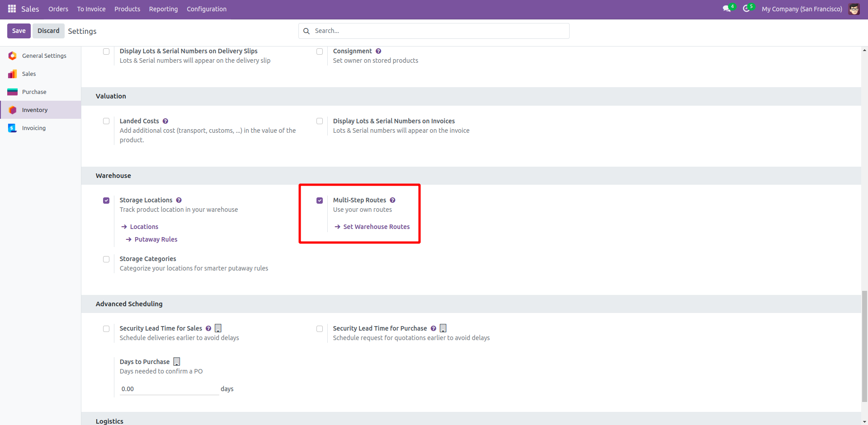Click help icon next to Consignment

tap(378, 51)
